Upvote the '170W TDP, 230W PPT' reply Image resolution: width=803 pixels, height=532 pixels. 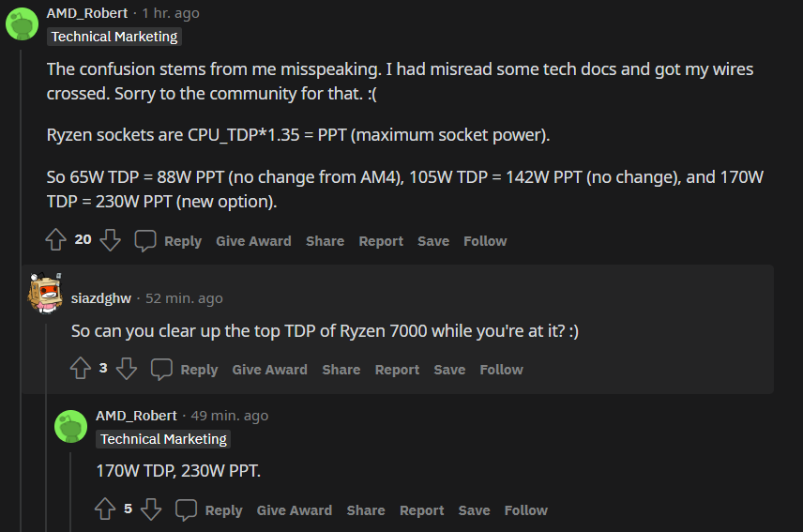coord(105,509)
